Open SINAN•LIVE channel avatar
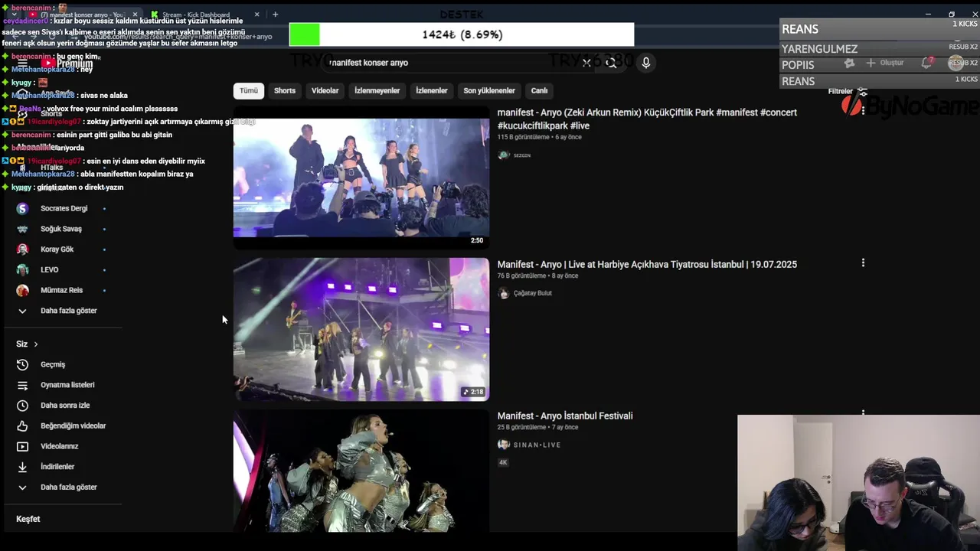The width and height of the screenshot is (980, 551). point(503,445)
